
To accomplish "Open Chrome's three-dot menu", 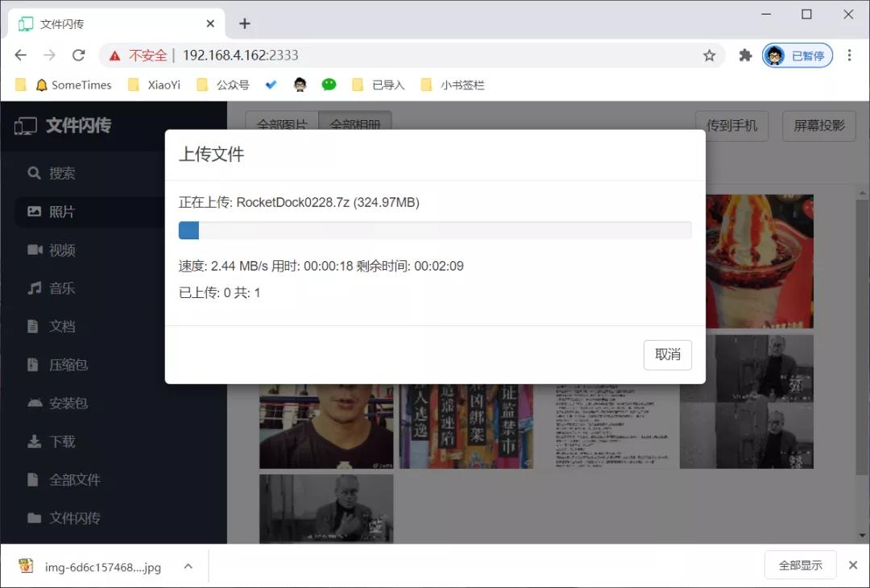I will point(849,56).
